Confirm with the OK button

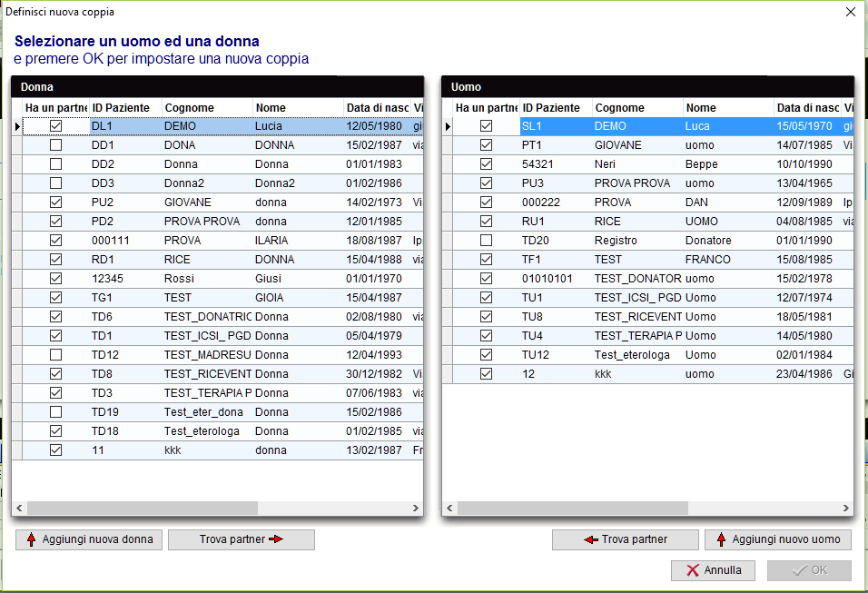tap(809, 570)
